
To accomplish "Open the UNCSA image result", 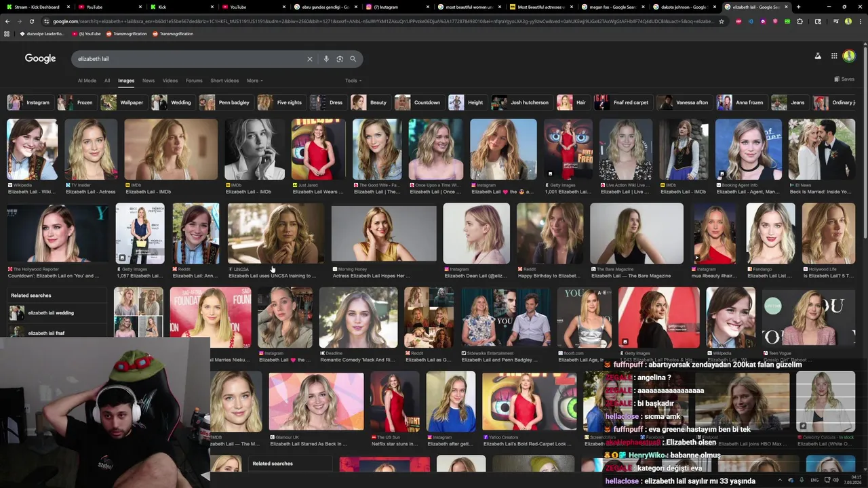I will click(x=276, y=233).
